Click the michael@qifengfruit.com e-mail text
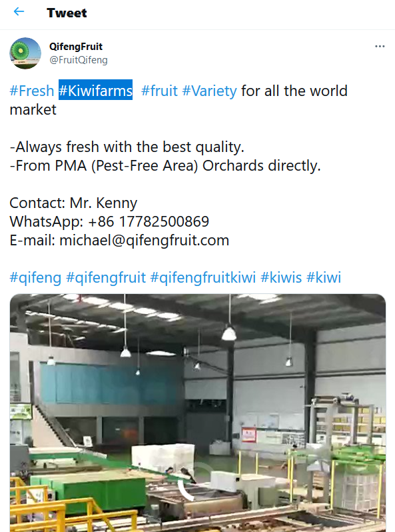This screenshot has height=532, width=395. (145, 240)
